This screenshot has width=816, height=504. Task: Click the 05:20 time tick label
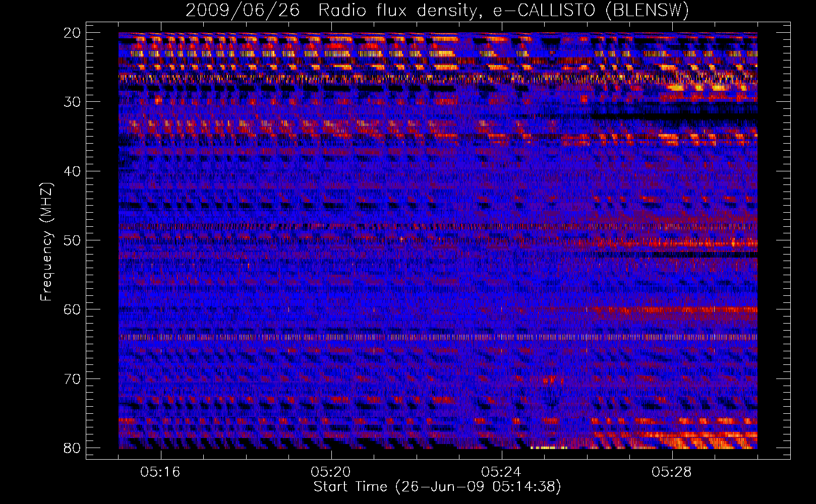point(331,472)
